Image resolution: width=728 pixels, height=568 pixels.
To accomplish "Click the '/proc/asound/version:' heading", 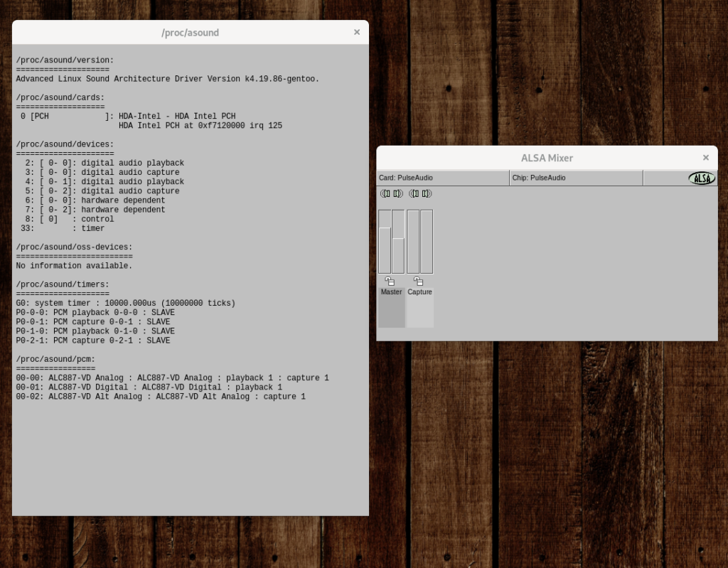I will [65, 60].
